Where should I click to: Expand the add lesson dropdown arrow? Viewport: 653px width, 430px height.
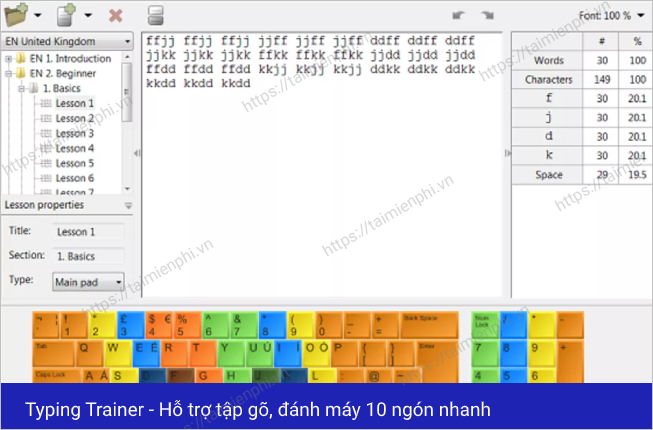(x=88, y=16)
